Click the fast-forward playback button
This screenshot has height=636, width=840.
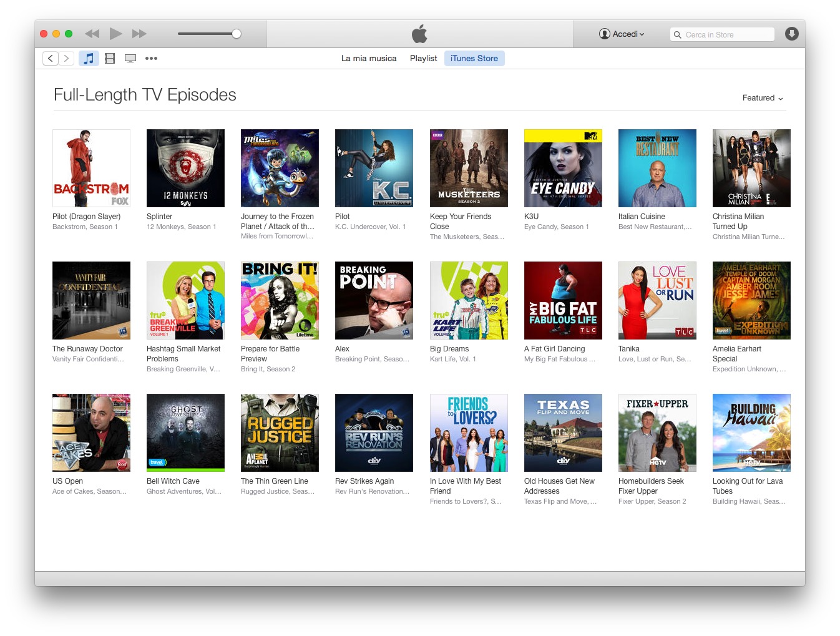[x=139, y=34]
